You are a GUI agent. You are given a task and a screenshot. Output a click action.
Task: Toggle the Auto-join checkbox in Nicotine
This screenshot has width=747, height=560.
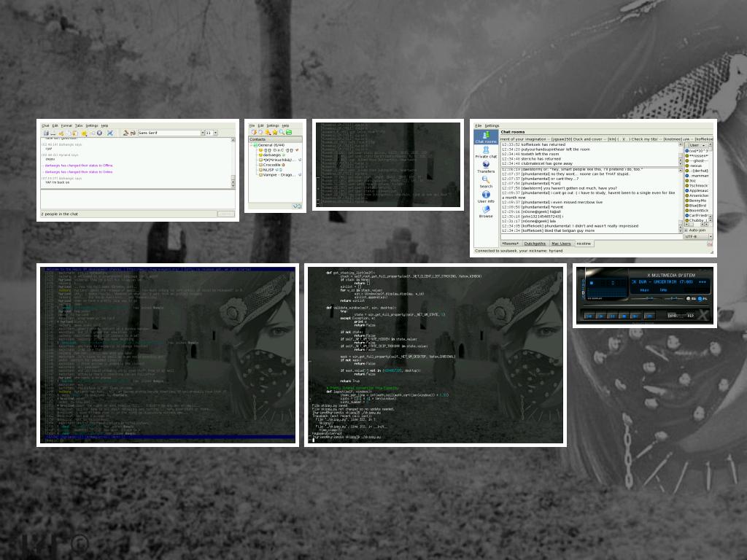click(x=686, y=230)
